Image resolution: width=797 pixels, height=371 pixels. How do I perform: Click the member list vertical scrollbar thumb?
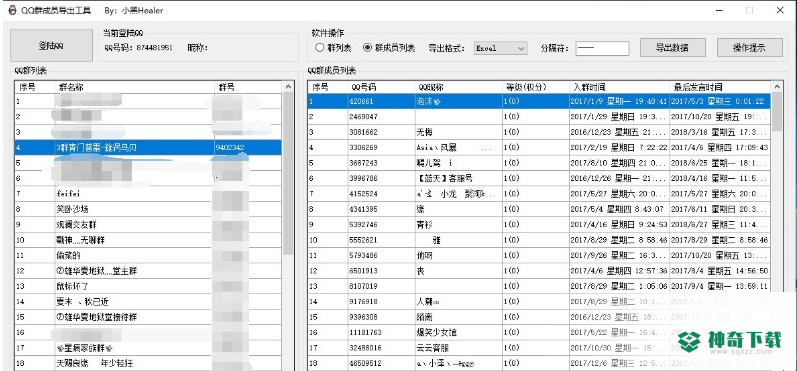pos(777,112)
